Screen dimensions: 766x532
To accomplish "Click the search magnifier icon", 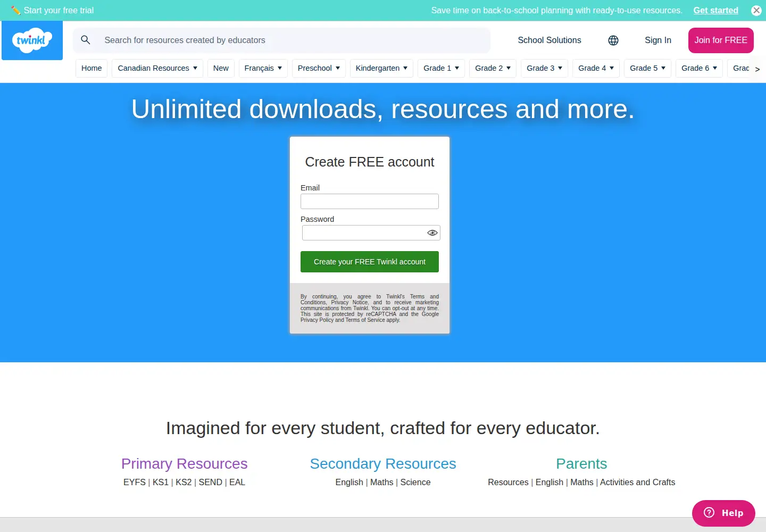I will click(x=86, y=40).
